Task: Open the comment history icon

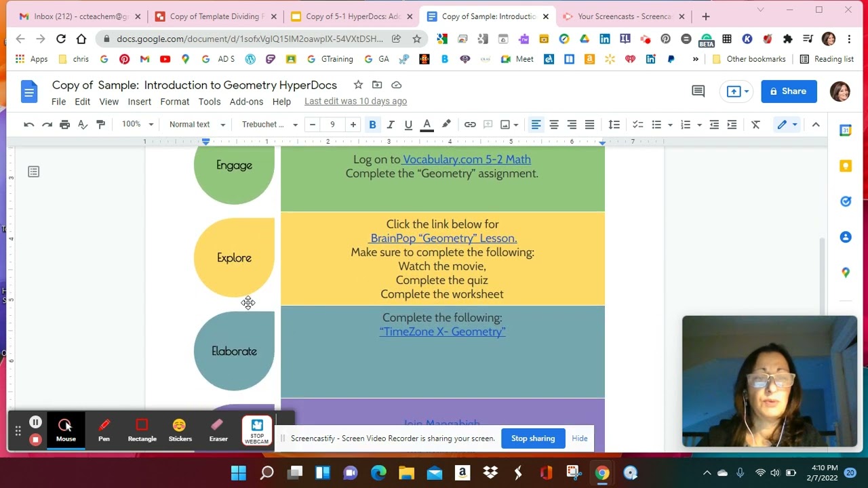Action: pos(698,91)
